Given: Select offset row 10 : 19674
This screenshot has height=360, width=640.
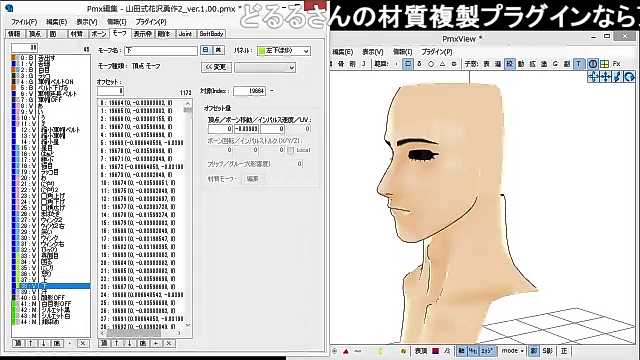Looking at the screenshot, I should tap(141, 183).
